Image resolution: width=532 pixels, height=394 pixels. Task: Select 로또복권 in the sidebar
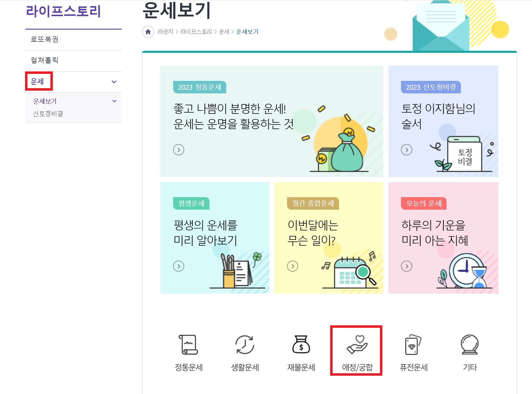tap(44, 39)
